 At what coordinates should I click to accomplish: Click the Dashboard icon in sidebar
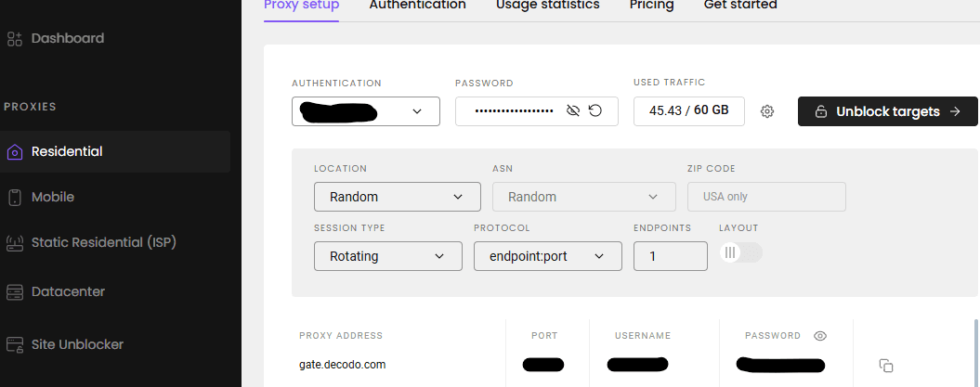tap(14, 39)
